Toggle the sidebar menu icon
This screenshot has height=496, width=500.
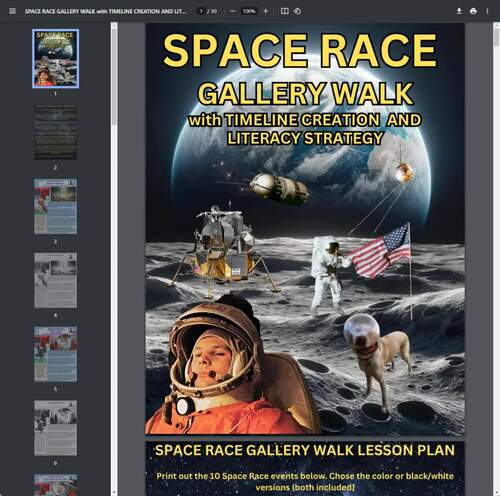12,11
